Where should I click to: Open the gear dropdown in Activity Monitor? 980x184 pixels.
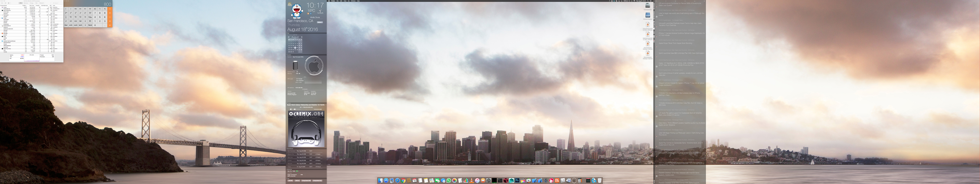click(9, 3)
